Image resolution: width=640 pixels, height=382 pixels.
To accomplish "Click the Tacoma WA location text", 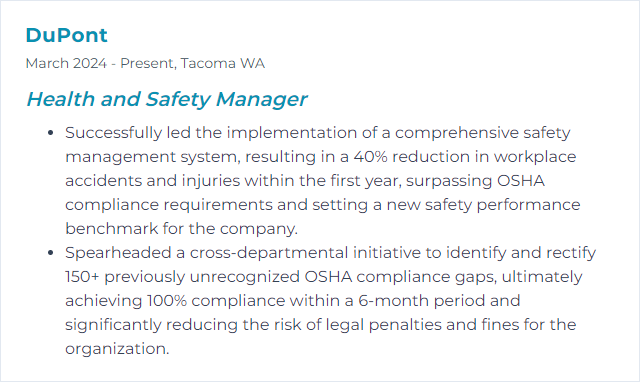I will 222,63.
